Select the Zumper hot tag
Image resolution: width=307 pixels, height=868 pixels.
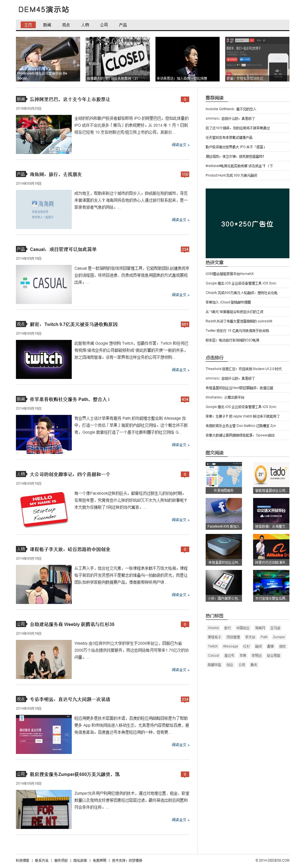[x=279, y=637]
